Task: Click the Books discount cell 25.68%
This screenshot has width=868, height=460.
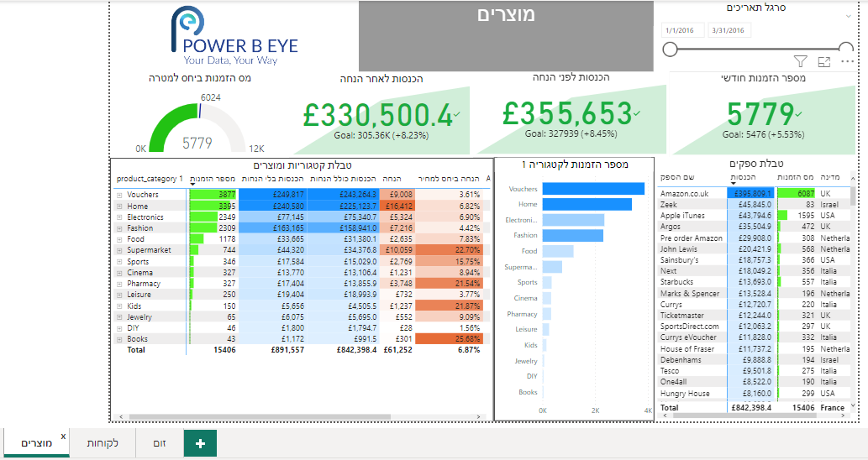Action: click(449, 339)
